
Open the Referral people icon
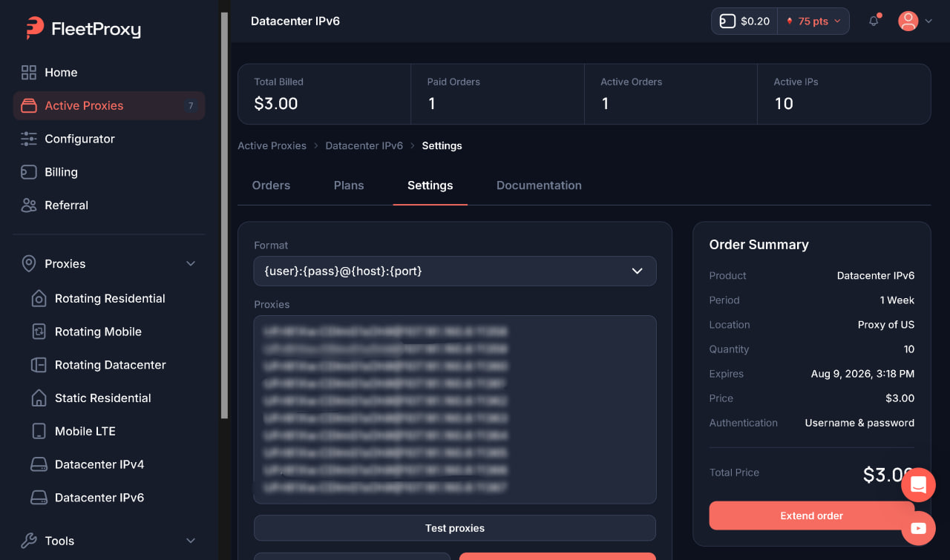29,205
